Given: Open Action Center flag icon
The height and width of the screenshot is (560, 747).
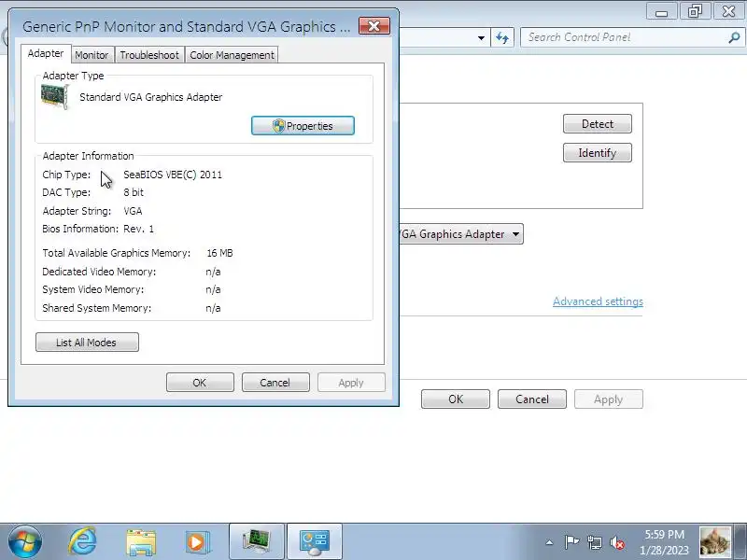Looking at the screenshot, I should 571,542.
